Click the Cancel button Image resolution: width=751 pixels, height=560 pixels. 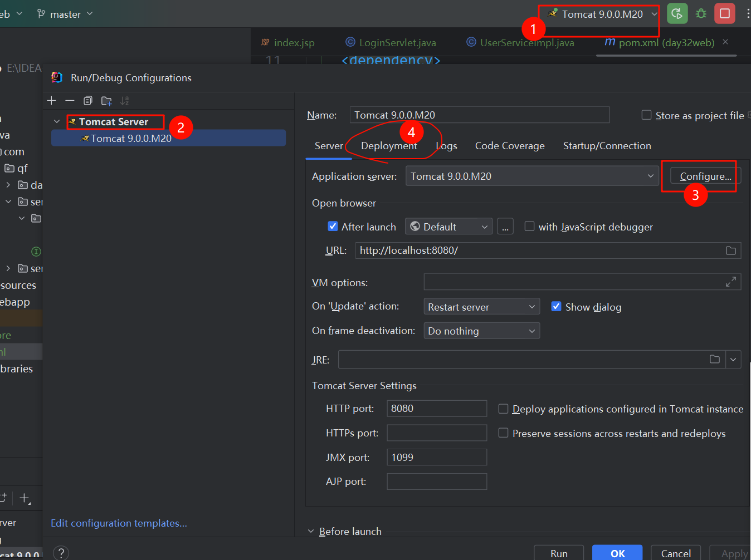pyautogui.click(x=676, y=553)
